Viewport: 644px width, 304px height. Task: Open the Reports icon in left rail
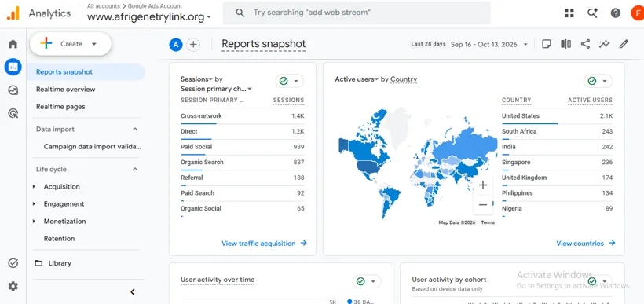tap(13, 67)
